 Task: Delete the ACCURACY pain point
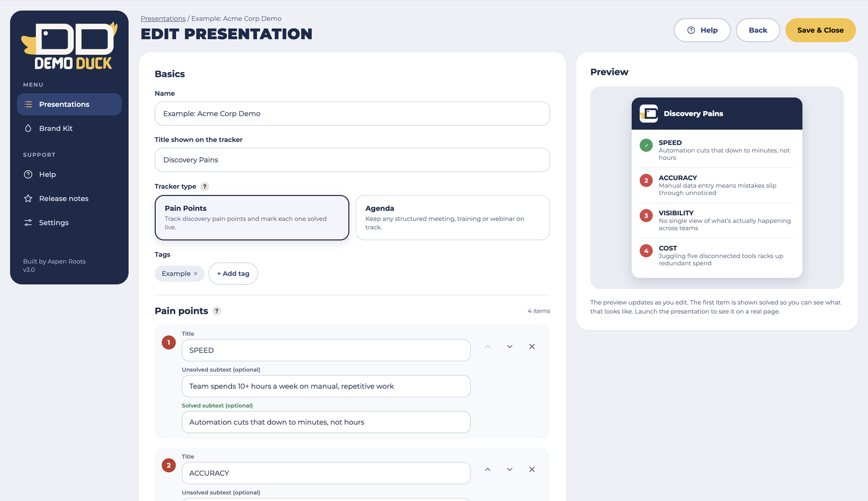click(x=532, y=469)
